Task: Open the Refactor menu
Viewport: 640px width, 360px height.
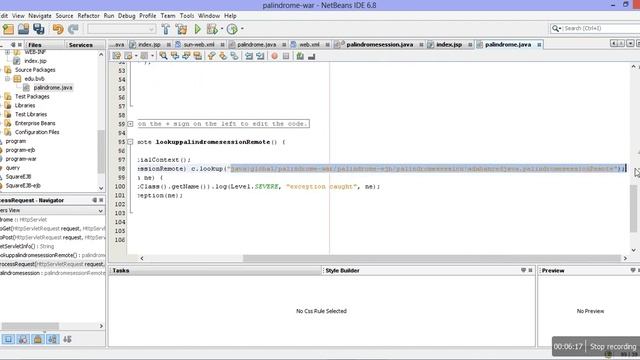Action: click(89, 16)
